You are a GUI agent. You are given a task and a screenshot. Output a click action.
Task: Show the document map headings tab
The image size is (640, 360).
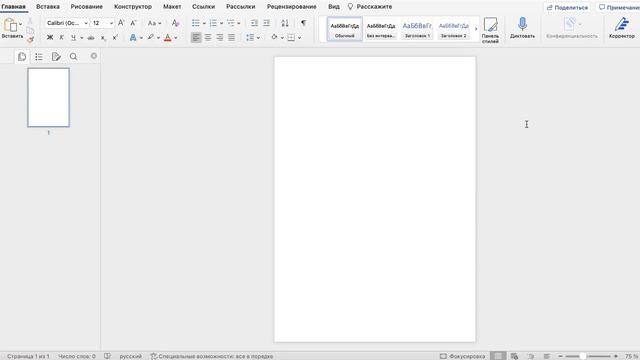(x=39, y=57)
